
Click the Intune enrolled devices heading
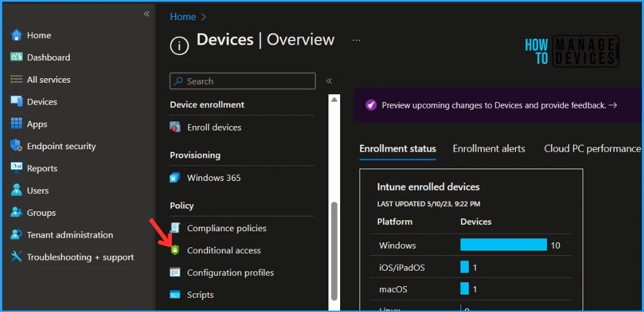[x=429, y=187]
